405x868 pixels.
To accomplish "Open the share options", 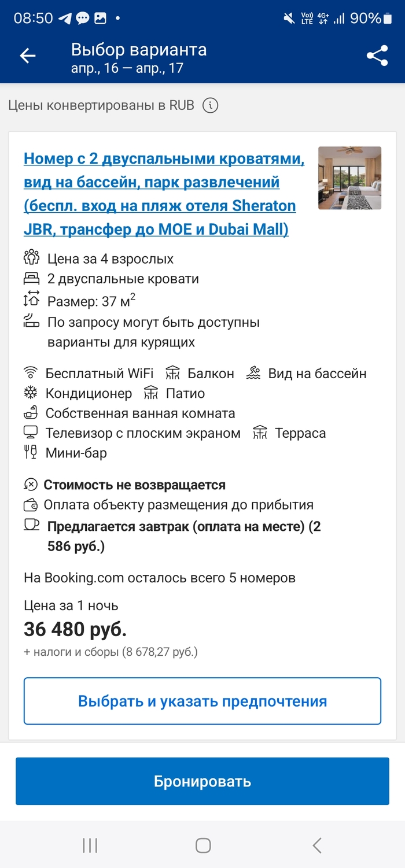I will tap(378, 56).
